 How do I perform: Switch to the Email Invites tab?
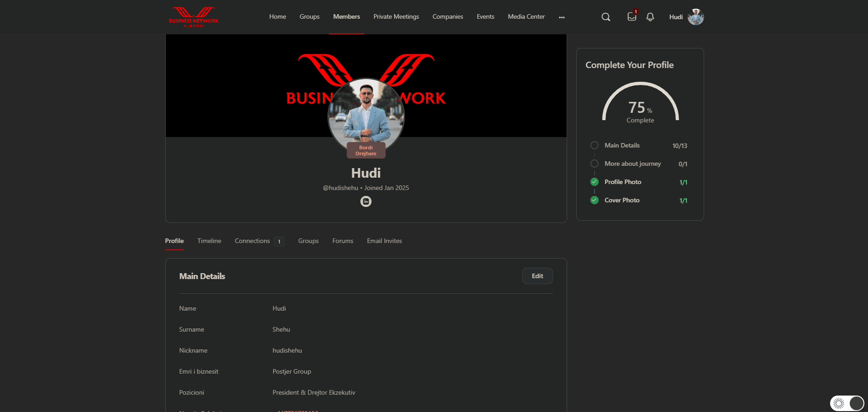pyautogui.click(x=384, y=241)
